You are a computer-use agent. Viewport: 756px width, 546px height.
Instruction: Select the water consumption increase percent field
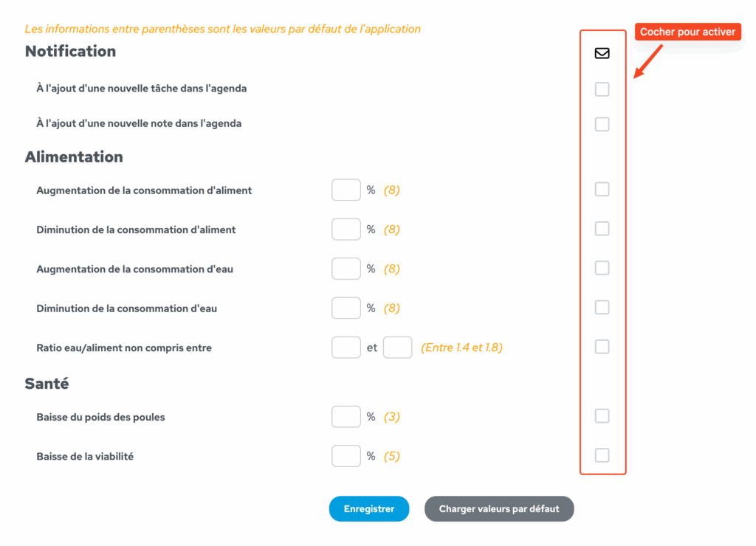tap(346, 269)
